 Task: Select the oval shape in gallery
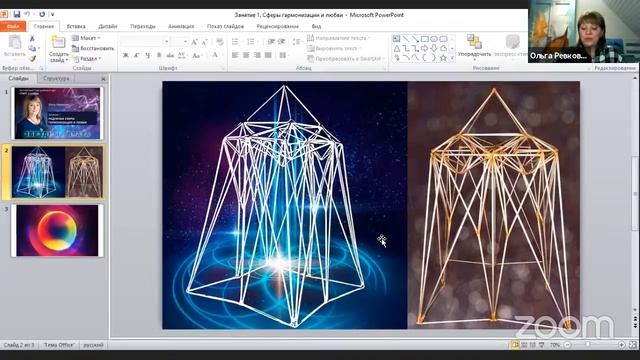pos(434,39)
